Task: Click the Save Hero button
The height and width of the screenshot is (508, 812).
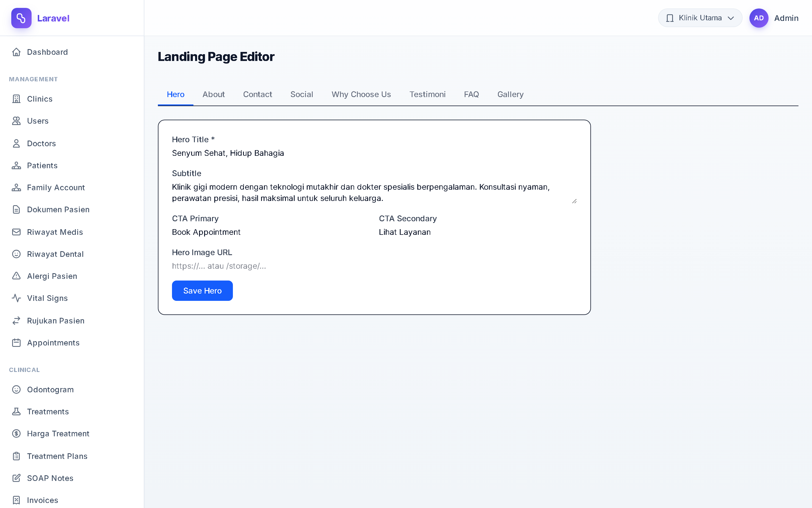Action: click(x=202, y=291)
